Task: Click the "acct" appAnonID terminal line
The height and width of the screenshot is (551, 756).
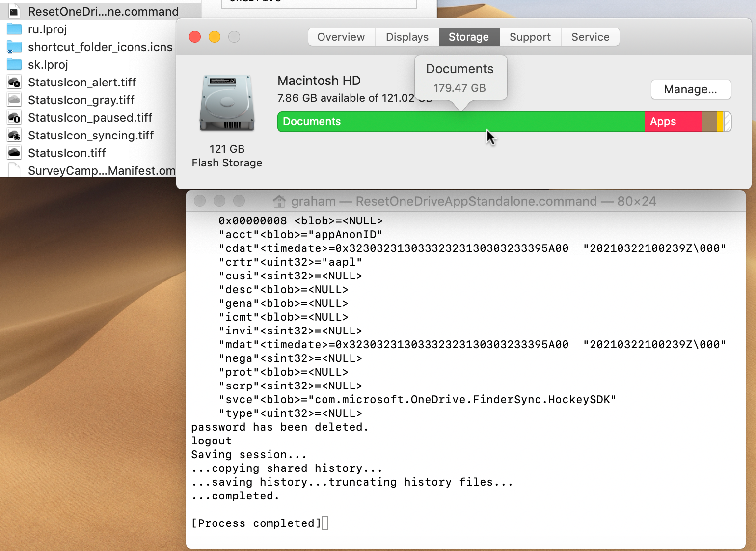Action: [300, 235]
